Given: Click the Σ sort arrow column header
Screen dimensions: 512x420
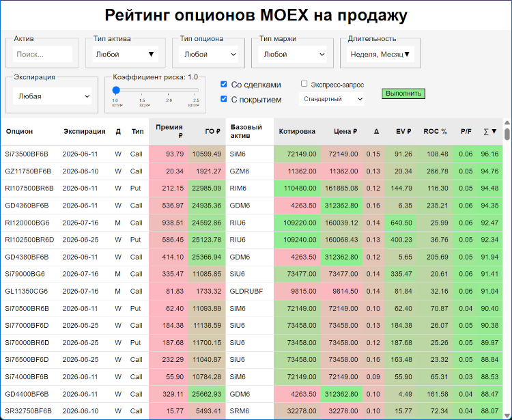Looking at the screenshot, I should 489,131.
